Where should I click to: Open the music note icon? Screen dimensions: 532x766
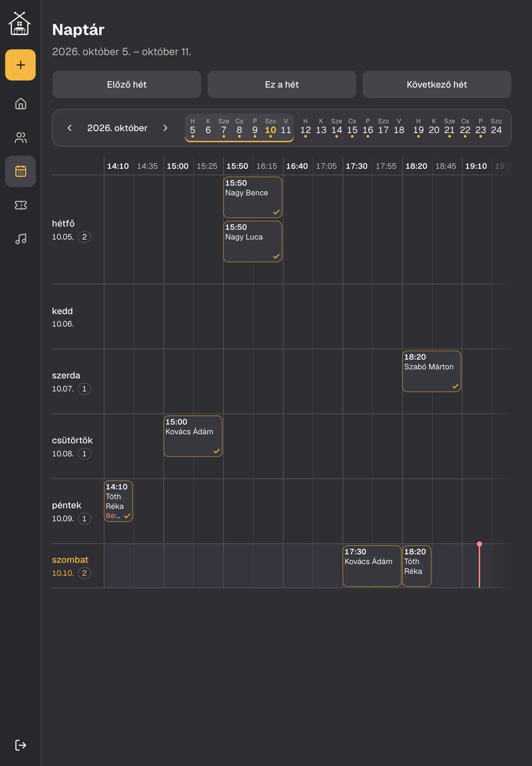(x=20, y=239)
